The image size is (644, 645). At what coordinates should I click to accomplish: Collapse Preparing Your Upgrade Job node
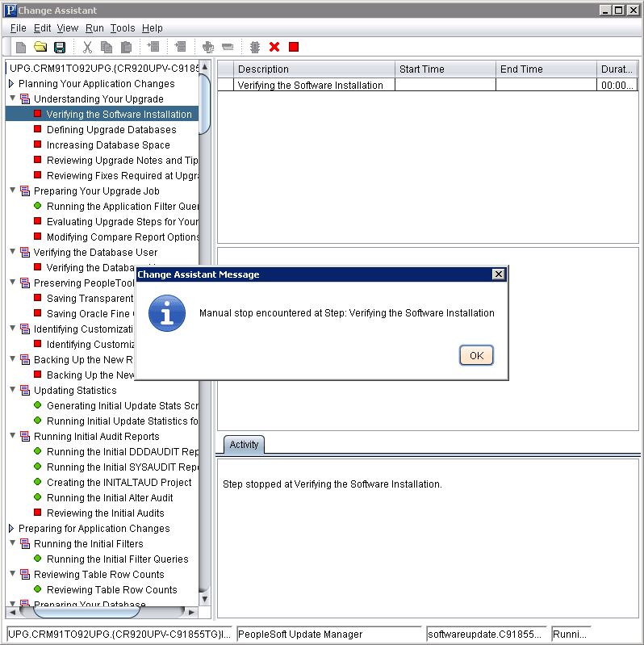pyautogui.click(x=12, y=191)
